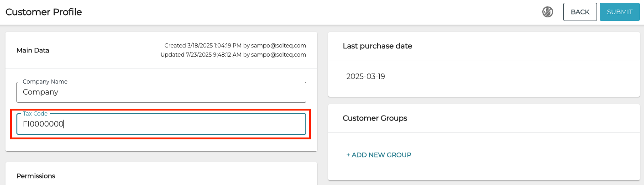This screenshot has width=644, height=185.
Task: Click into the Company Name field
Action: click(x=161, y=92)
